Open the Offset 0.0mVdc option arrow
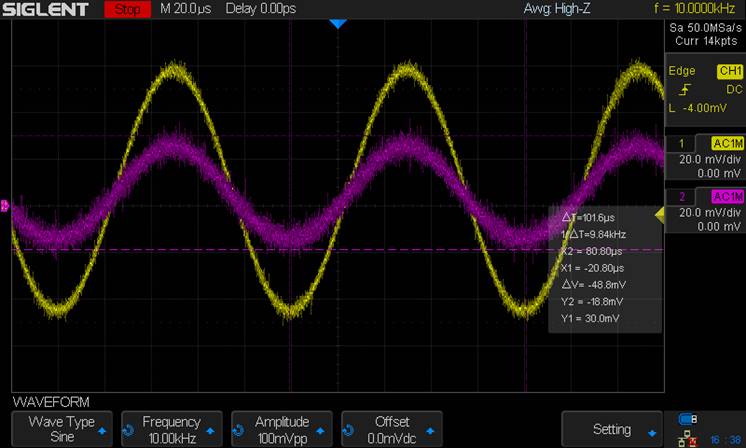746x448 pixels. (x=435, y=431)
